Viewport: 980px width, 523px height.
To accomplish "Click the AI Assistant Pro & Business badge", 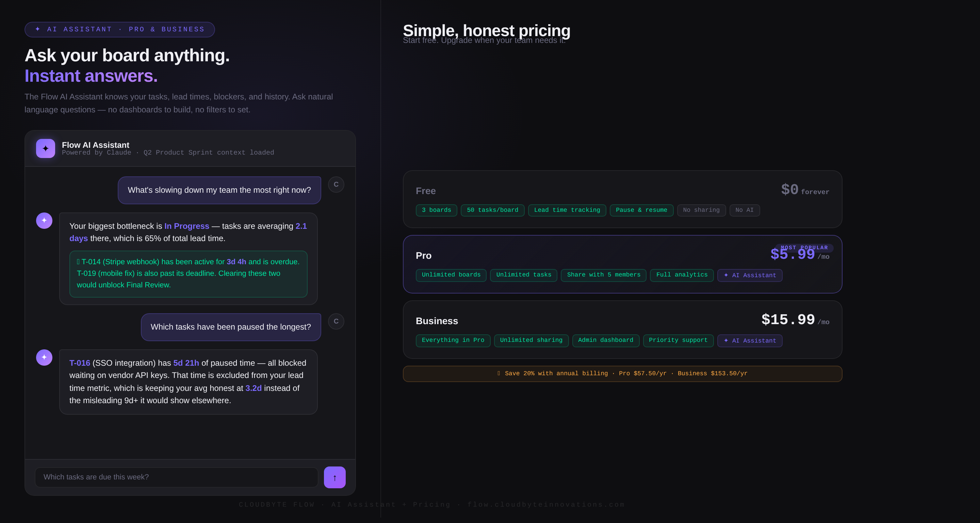I will coord(119,29).
